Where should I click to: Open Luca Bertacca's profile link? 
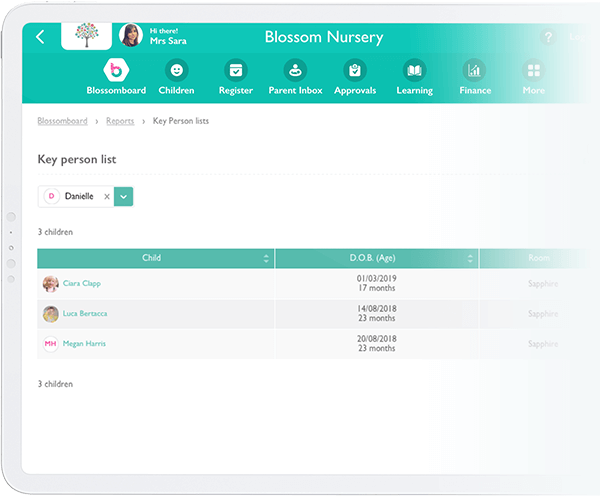click(85, 313)
